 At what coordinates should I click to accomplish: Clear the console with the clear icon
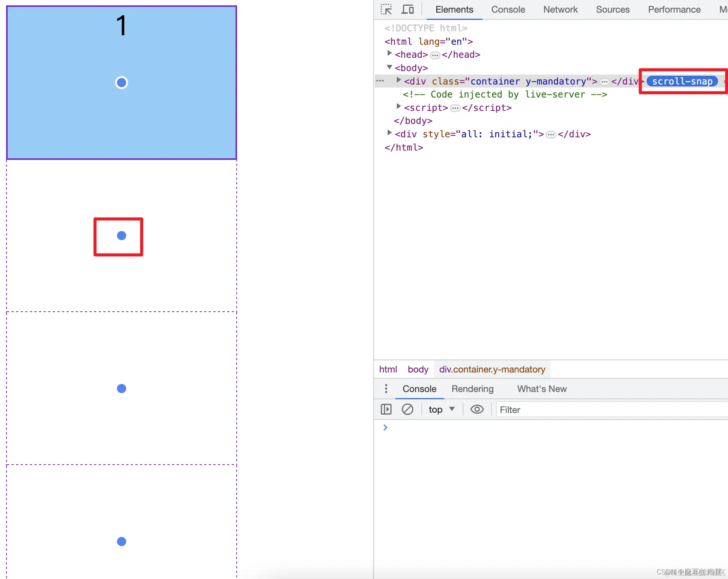click(x=408, y=409)
